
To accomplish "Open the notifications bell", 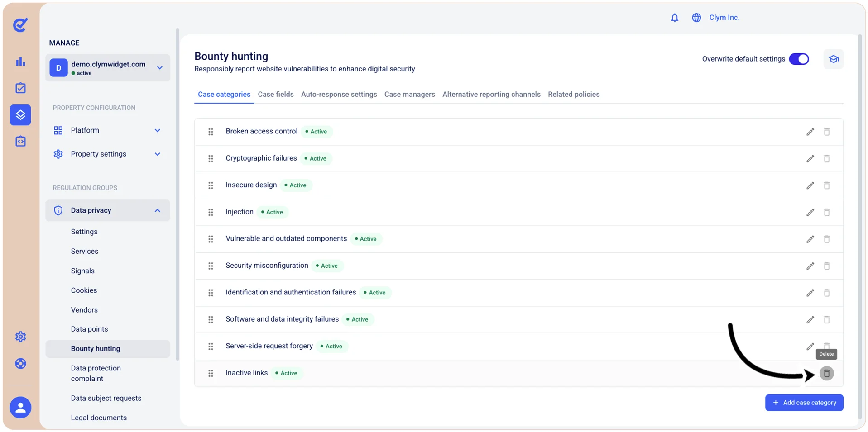I will point(675,18).
